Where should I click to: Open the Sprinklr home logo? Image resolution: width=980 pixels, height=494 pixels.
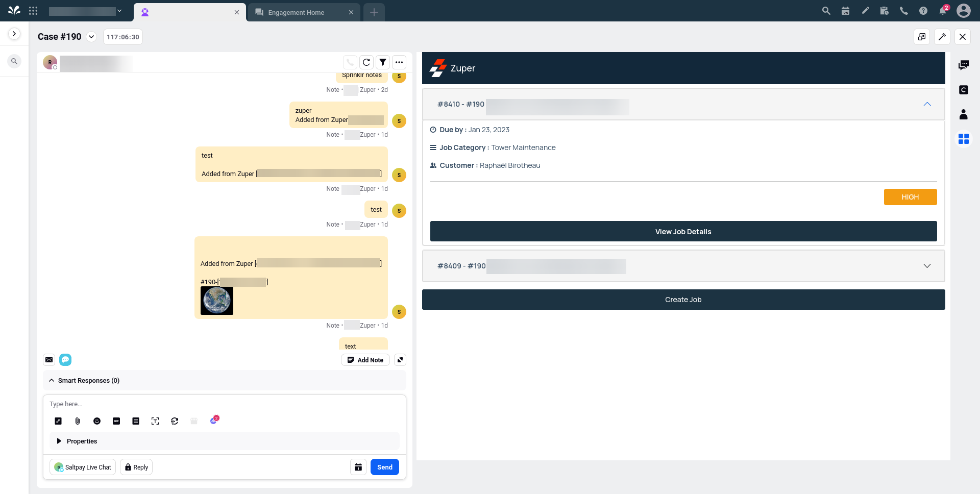click(14, 10)
